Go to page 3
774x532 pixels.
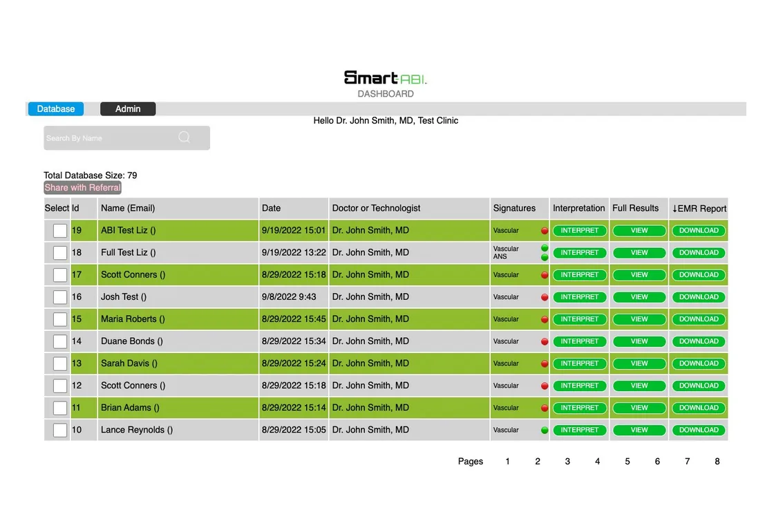pos(567,462)
